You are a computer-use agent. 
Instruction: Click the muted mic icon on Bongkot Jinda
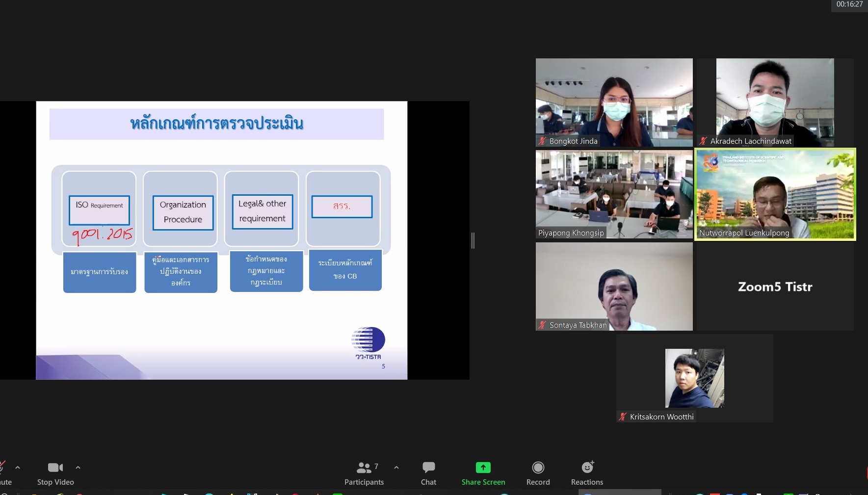pyautogui.click(x=542, y=141)
